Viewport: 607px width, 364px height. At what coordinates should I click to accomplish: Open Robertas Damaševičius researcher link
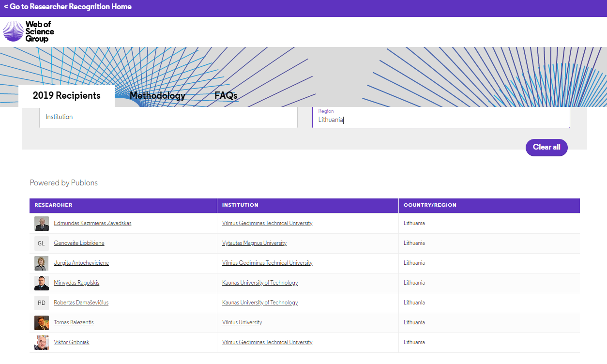point(81,303)
